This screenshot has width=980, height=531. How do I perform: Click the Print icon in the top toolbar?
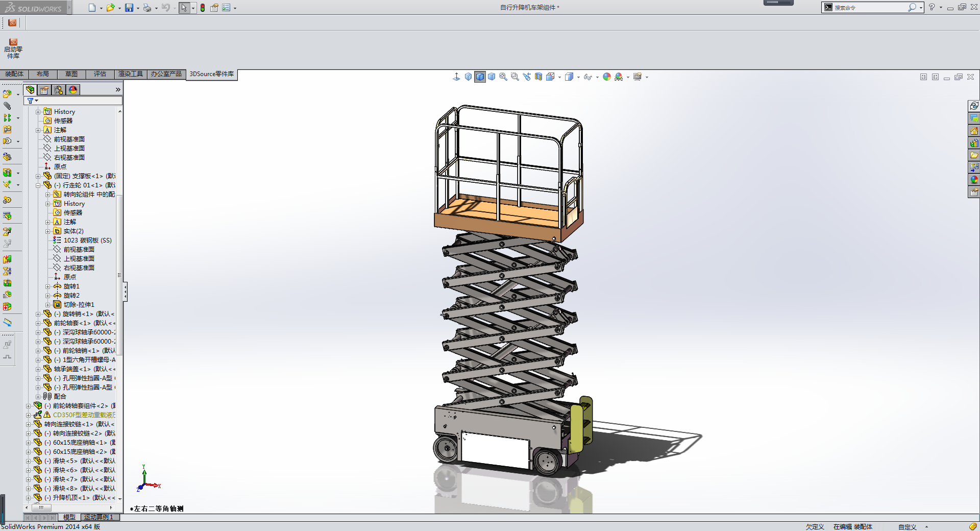pos(147,8)
